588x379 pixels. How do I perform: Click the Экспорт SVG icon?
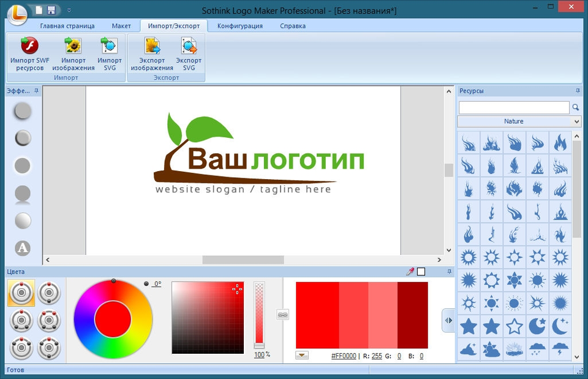tap(189, 46)
